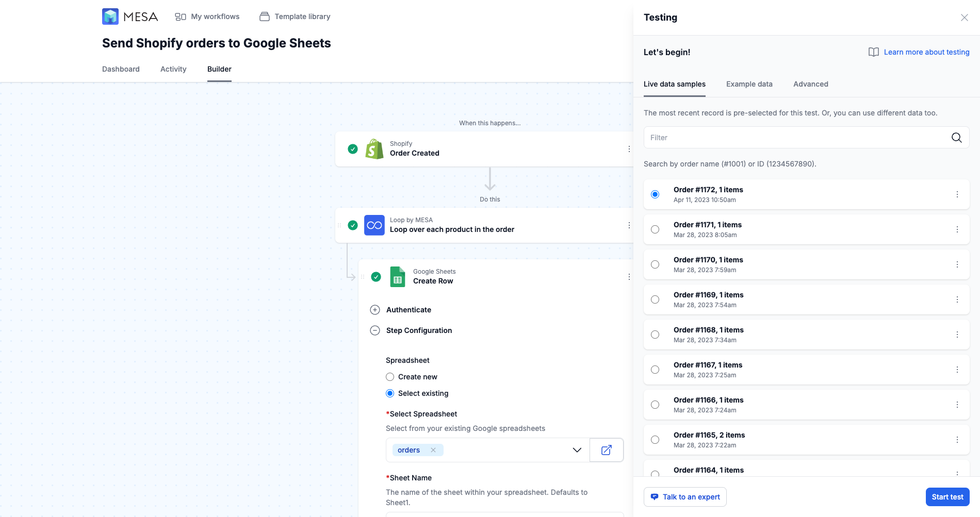This screenshot has width=980, height=517.
Task: Click the Start test button
Action: (948, 497)
